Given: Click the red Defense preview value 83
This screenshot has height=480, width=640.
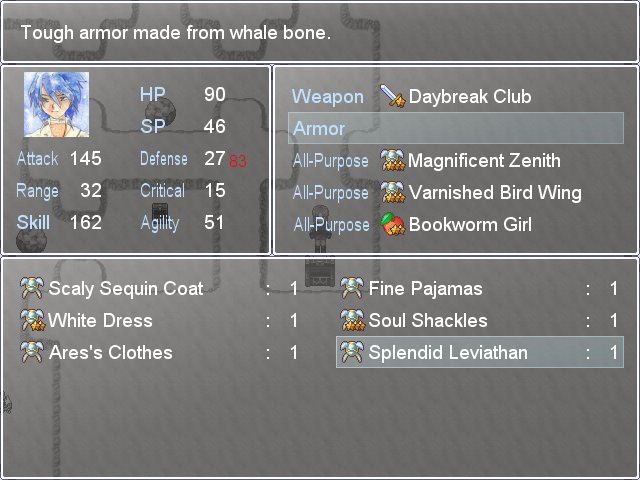Looking at the screenshot, I should [238, 161].
